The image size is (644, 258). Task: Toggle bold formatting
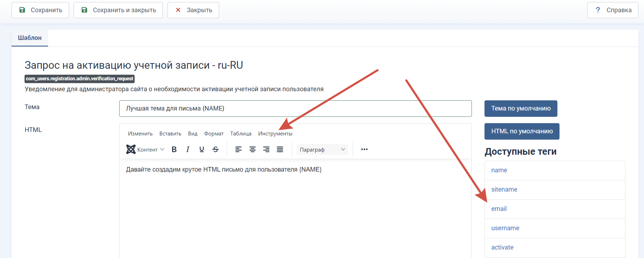tap(174, 150)
